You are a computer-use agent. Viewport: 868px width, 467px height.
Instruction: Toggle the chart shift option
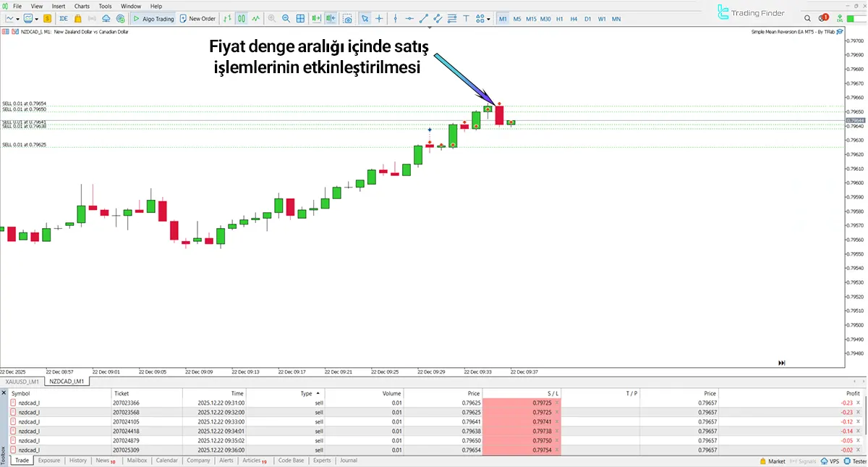[331, 18]
